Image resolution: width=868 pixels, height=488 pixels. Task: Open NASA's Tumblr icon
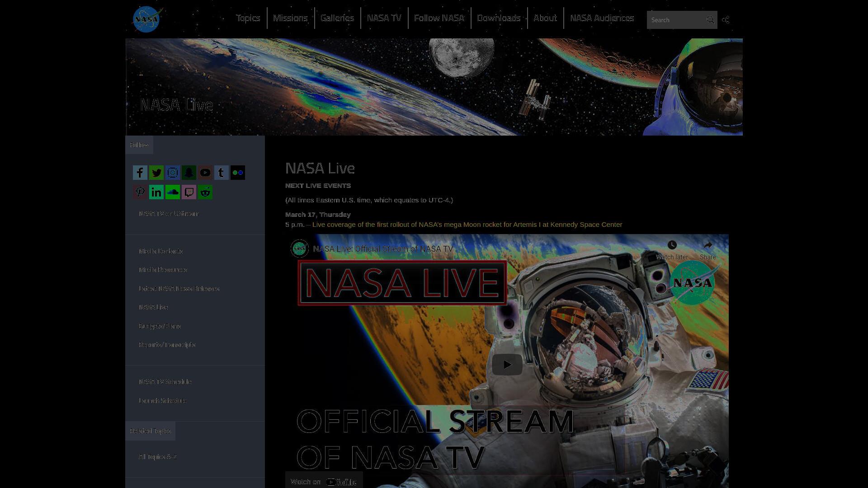point(222,173)
